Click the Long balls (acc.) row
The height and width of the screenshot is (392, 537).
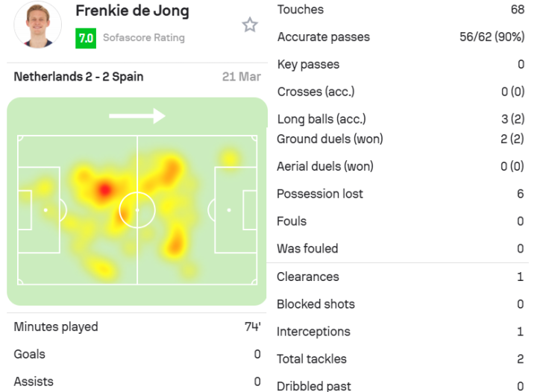[x=401, y=119]
